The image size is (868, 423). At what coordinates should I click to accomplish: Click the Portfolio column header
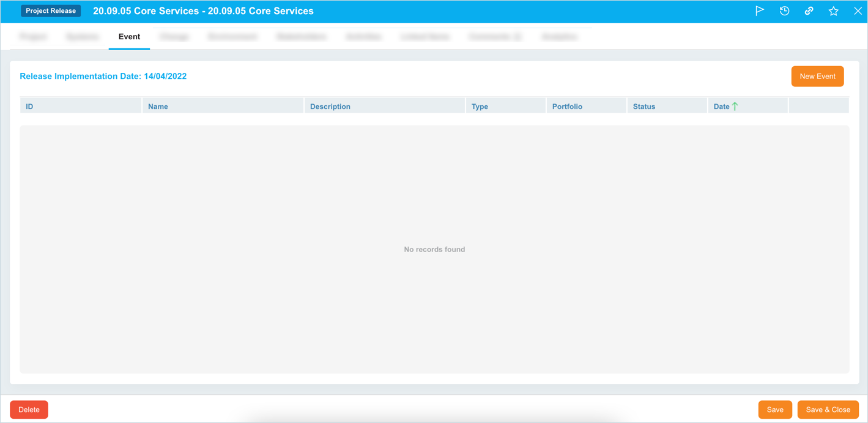pos(567,107)
